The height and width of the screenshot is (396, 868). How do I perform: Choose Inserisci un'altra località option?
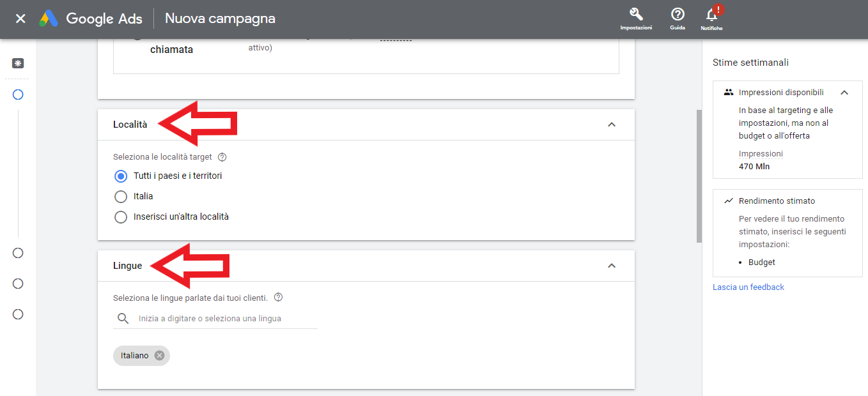(121, 217)
